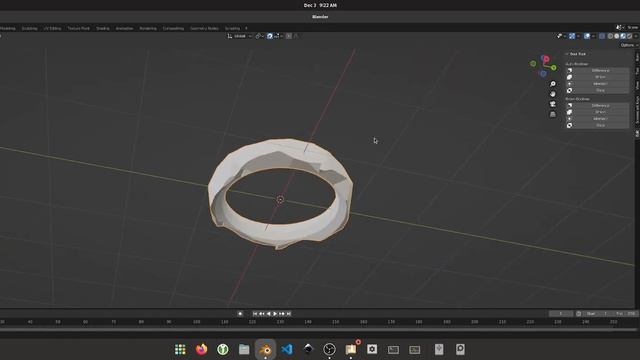Switch to the Sculpting workspace tab

[29, 28]
